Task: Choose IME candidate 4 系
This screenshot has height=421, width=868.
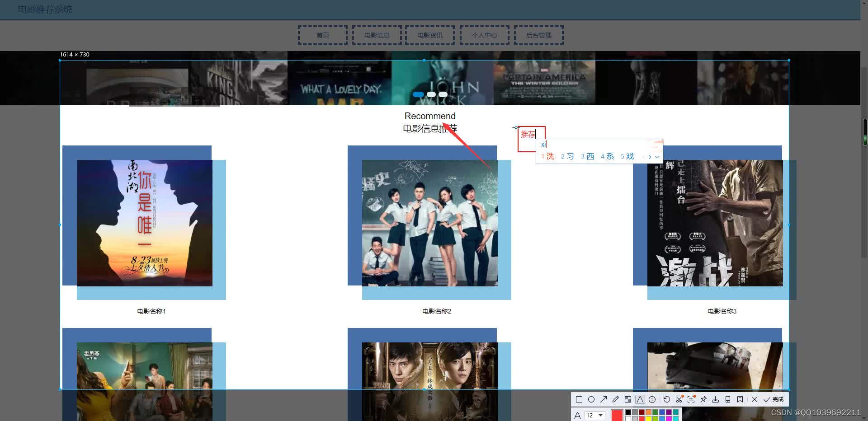Action: tap(607, 156)
